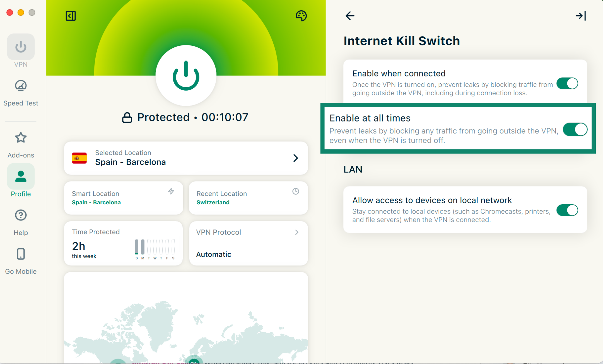Select the Profile sidebar tab
The image size is (603, 364).
click(x=21, y=177)
